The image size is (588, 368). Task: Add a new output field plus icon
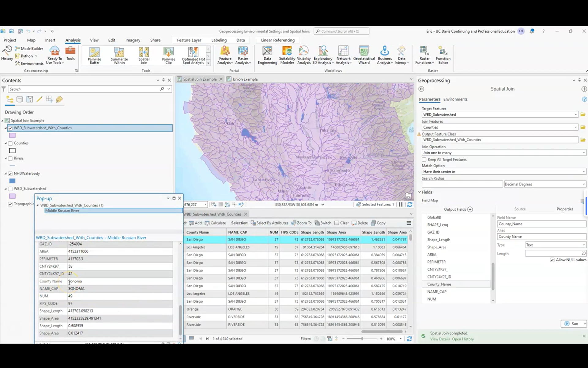click(470, 209)
